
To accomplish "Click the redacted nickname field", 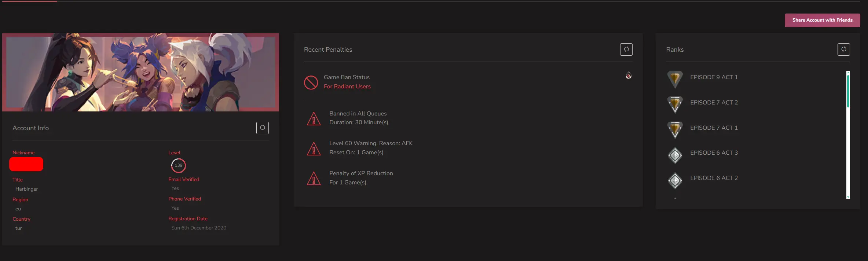I will coord(26,164).
